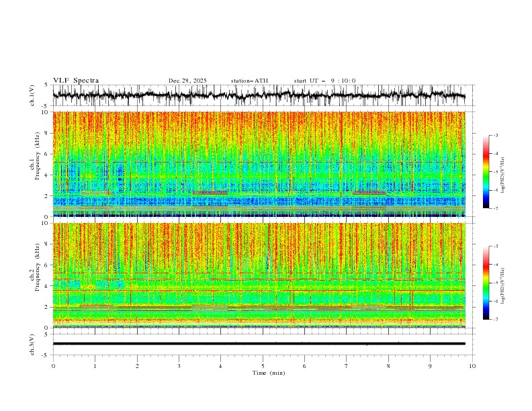Click the 3 minute tick label on time axis
This screenshot has height=411, width=532.
pyautogui.click(x=179, y=366)
